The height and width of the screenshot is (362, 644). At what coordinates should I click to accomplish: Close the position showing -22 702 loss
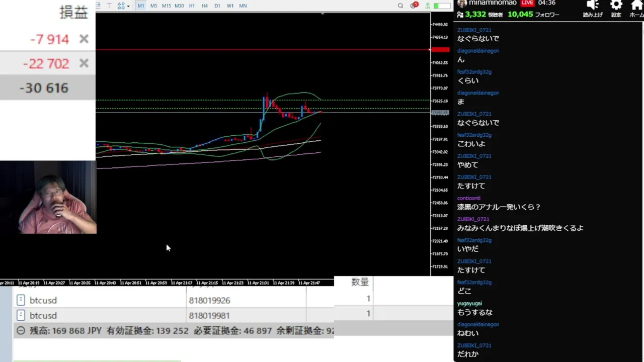(x=84, y=63)
